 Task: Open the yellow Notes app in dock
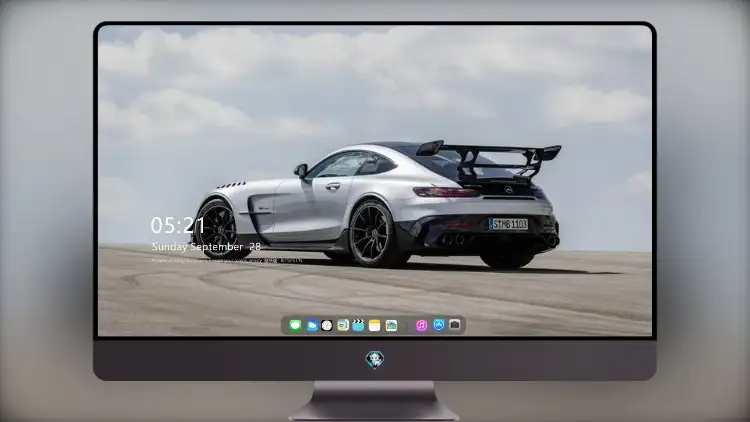(375, 326)
